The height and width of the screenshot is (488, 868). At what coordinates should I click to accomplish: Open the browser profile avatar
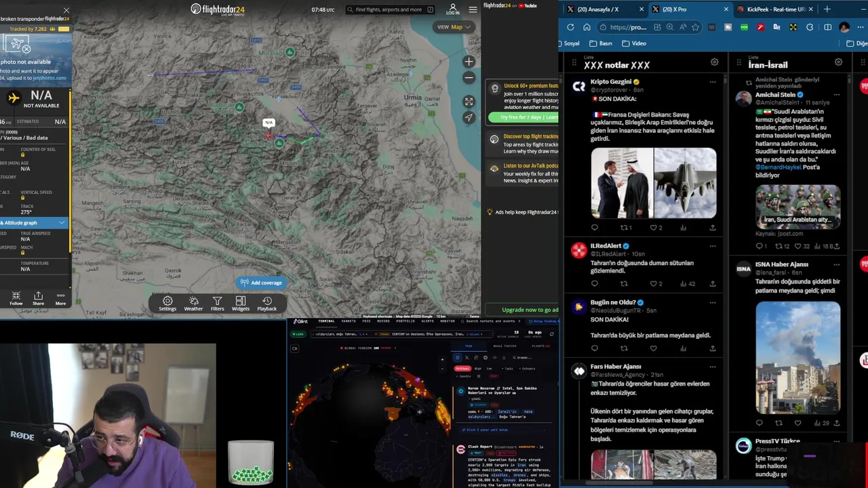(844, 27)
